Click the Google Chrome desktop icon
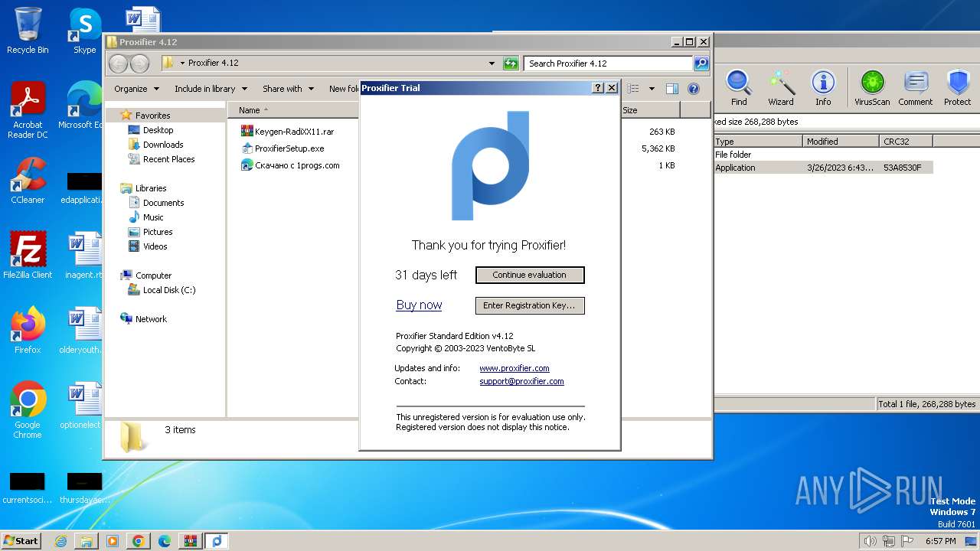Viewport: 980px width, 551px height. point(28,410)
